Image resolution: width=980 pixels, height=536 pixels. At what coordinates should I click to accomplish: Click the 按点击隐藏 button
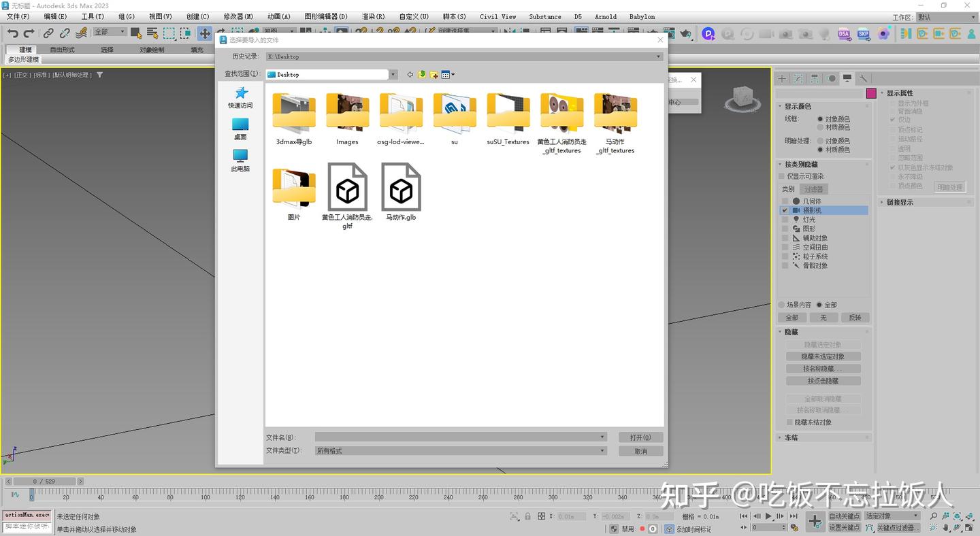(823, 381)
